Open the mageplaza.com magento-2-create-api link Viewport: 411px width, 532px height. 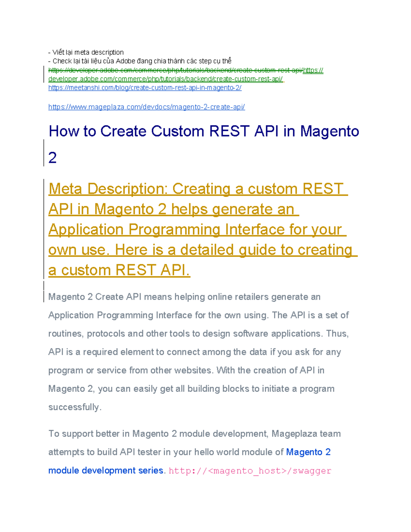click(147, 107)
